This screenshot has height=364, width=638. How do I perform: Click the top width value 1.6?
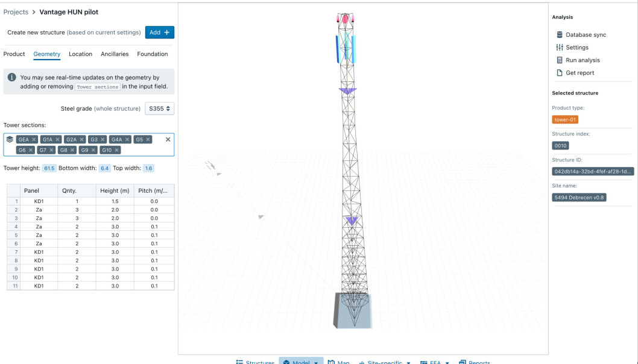point(148,168)
